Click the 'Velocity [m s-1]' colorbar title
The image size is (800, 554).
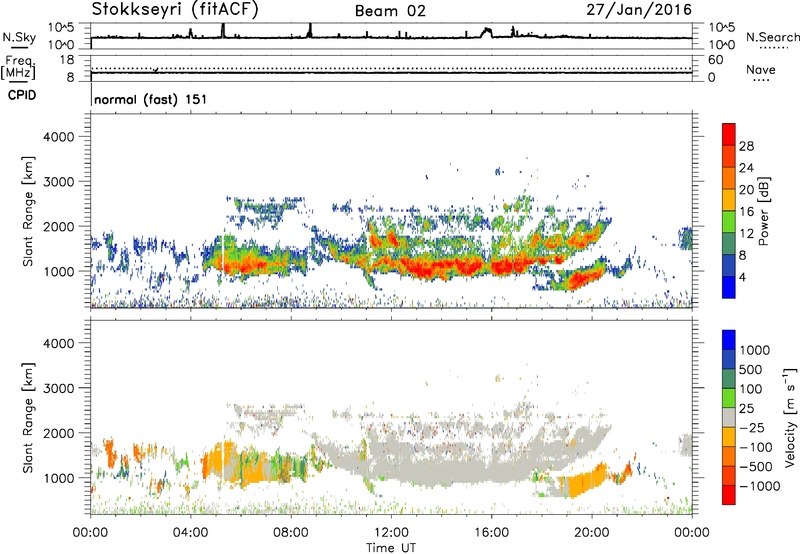click(789, 416)
